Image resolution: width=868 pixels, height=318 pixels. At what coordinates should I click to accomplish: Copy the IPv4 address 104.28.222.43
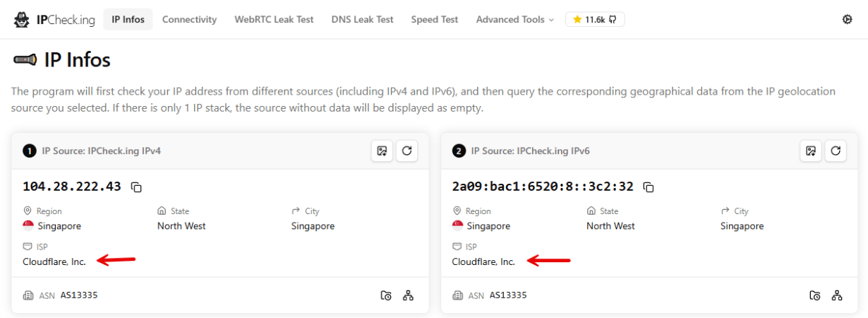[x=137, y=187]
